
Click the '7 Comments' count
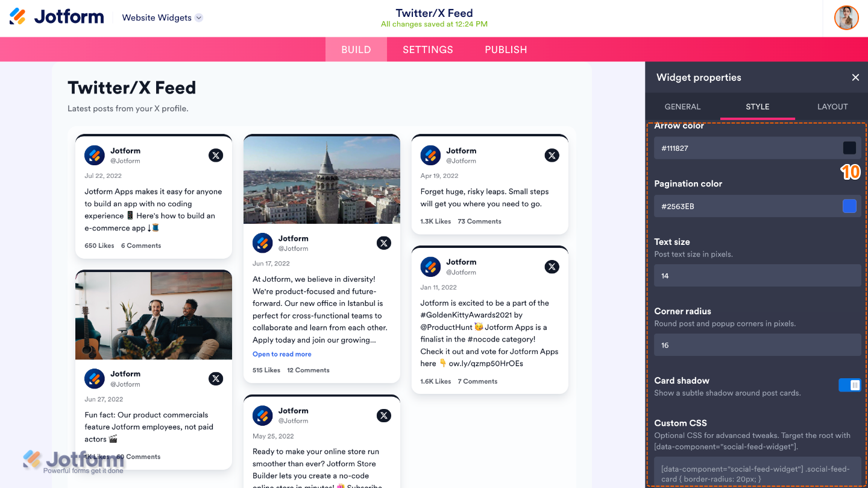(477, 381)
